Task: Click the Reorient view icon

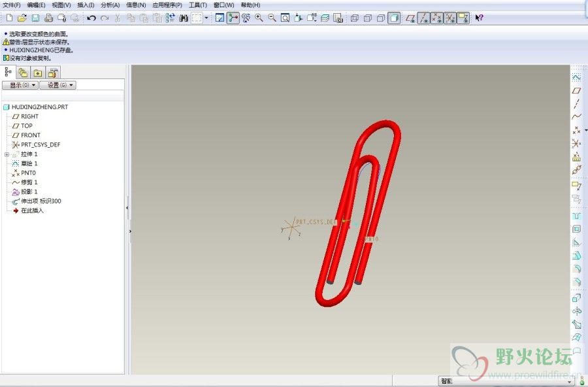Action: (299, 18)
